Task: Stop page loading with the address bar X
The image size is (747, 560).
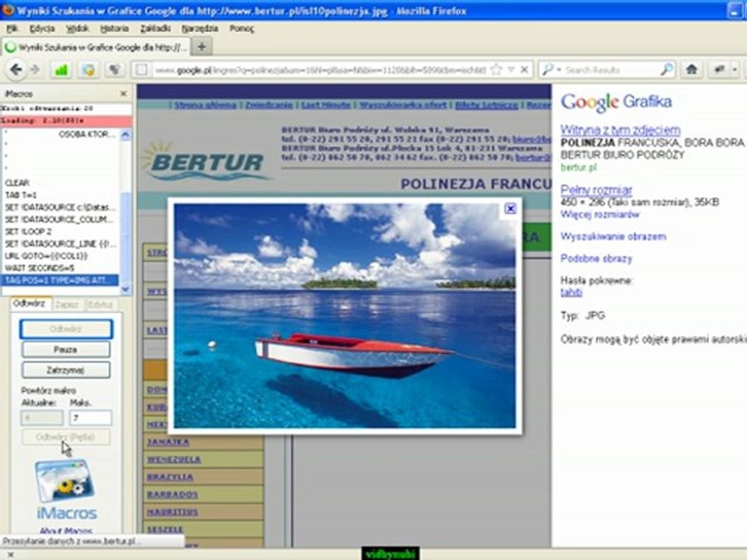Action: click(x=524, y=70)
